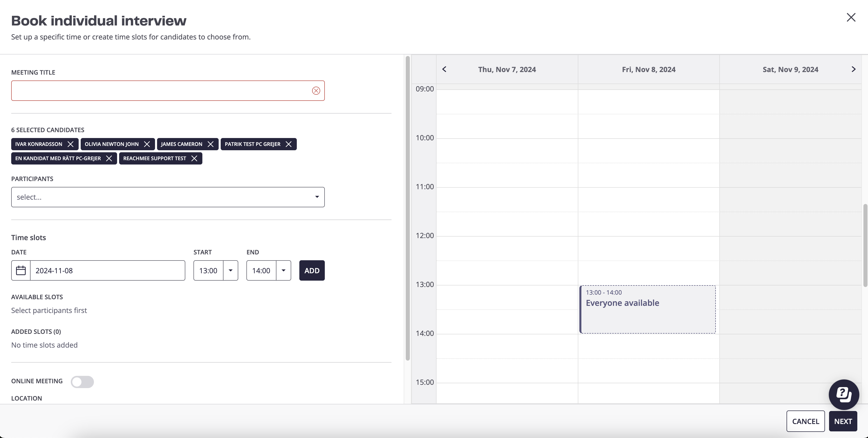Open the help chat widget
This screenshot has width=868, height=438.
844,394
